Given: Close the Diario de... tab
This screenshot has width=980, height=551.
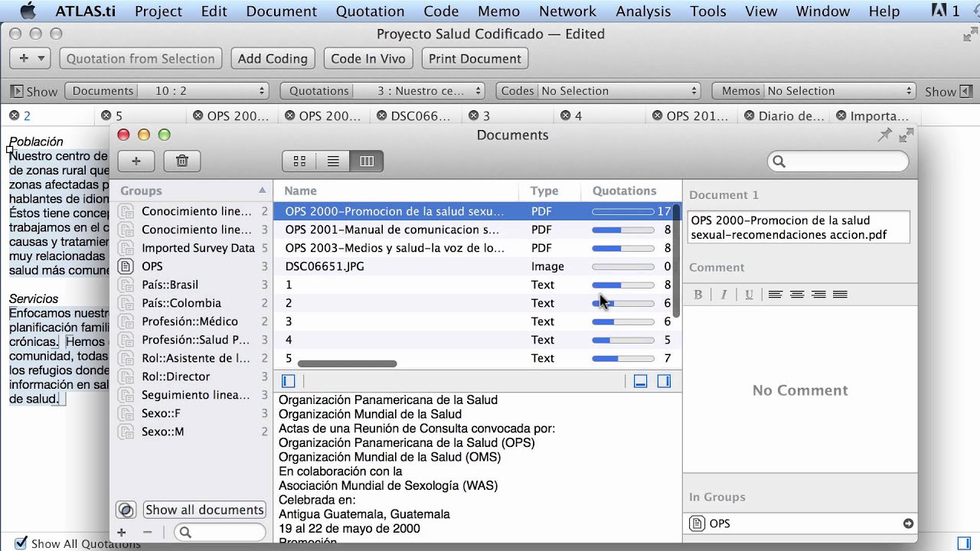Looking at the screenshot, I should pyautogui.click(x=749, y=116).
